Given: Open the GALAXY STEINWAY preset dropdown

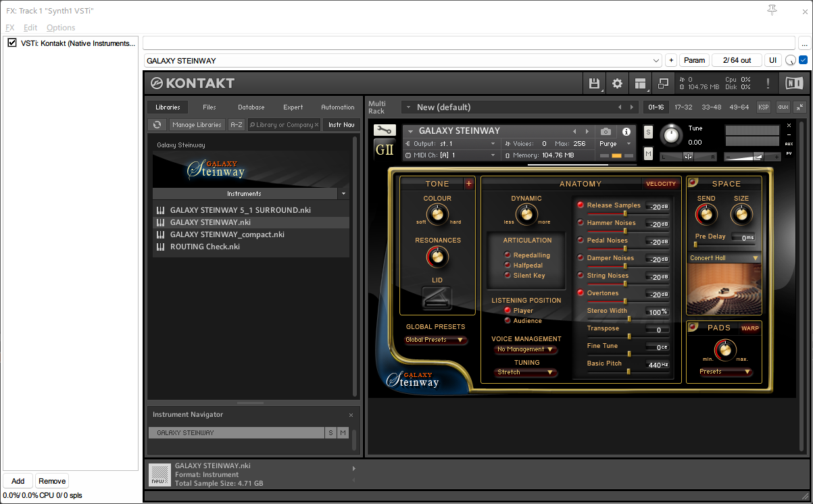Looking at the screenshot, I should 402,60.
